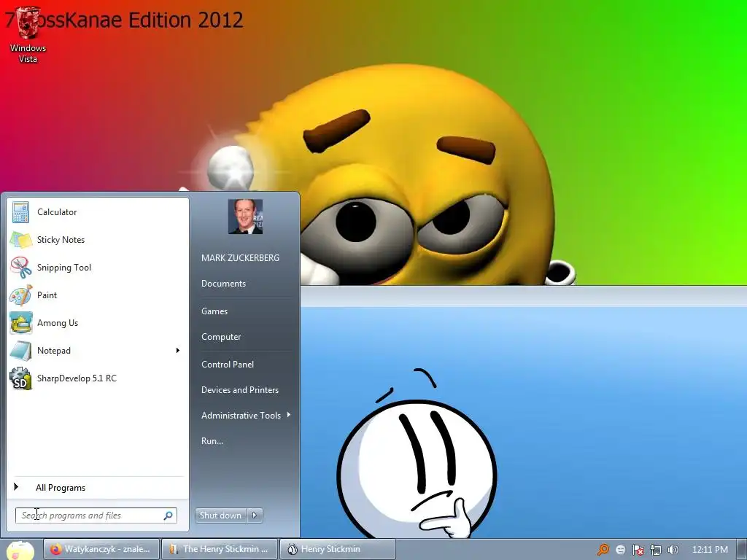The image size is (747, 560).
Task: Click the orange magnifier tray icon
Action: pyautogui.click(x=603, y=550)
